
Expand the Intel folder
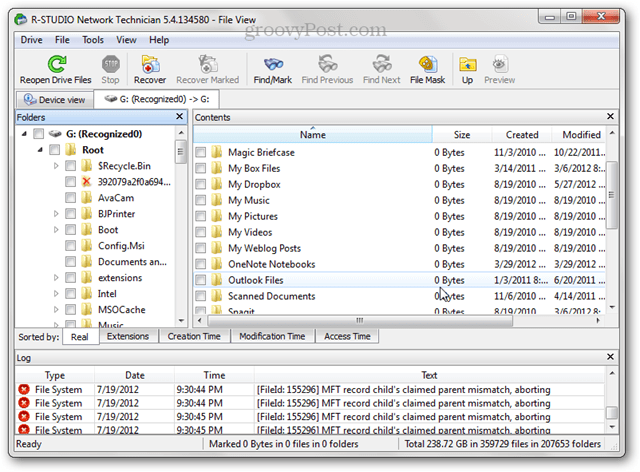coord(56,294)
